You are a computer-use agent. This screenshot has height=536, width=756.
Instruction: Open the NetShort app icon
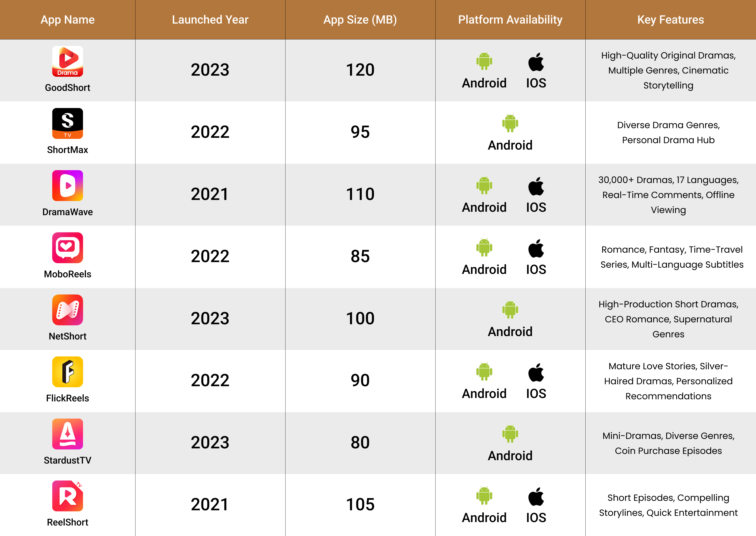click(x=67, y=310)
